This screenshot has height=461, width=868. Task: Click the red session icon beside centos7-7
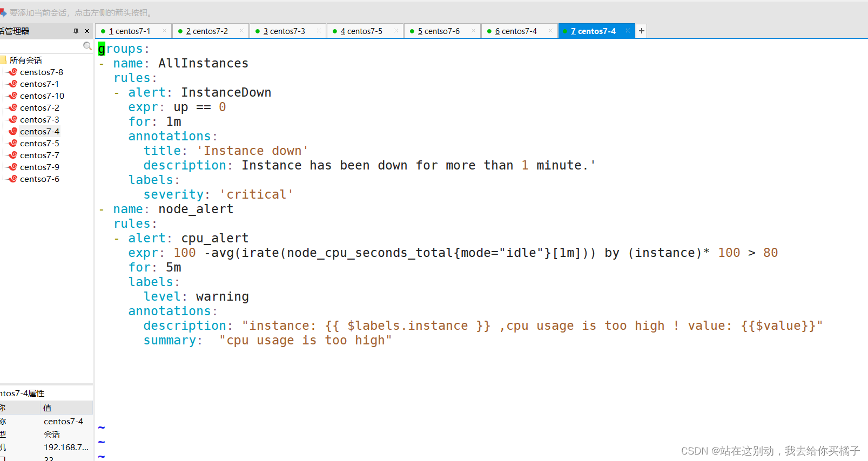click(x=13, y=155)
